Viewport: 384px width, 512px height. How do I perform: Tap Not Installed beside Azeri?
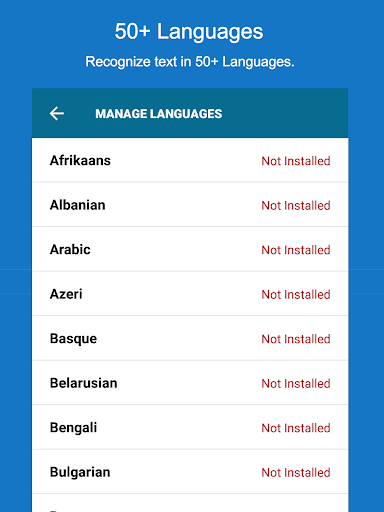pyautogui.click(x=296, y=295)
